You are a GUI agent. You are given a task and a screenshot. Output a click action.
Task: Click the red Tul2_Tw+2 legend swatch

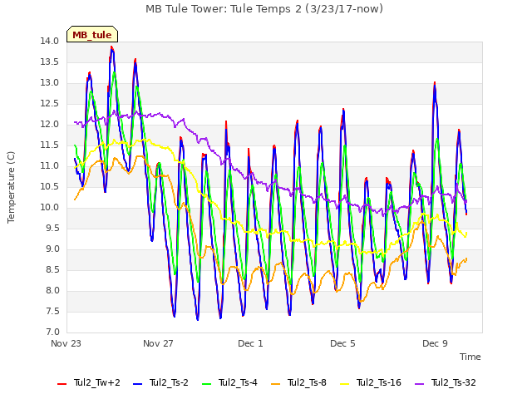(x=62, y=384)
